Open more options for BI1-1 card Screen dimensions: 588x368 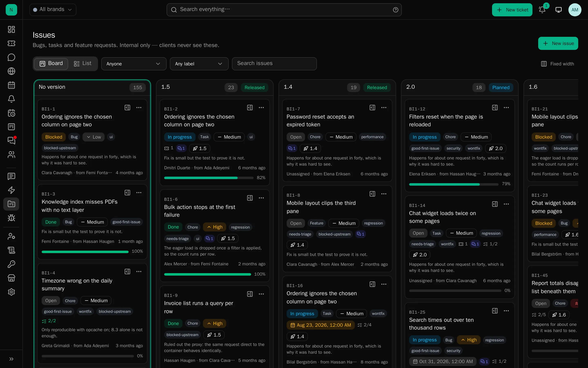point(139,108)
